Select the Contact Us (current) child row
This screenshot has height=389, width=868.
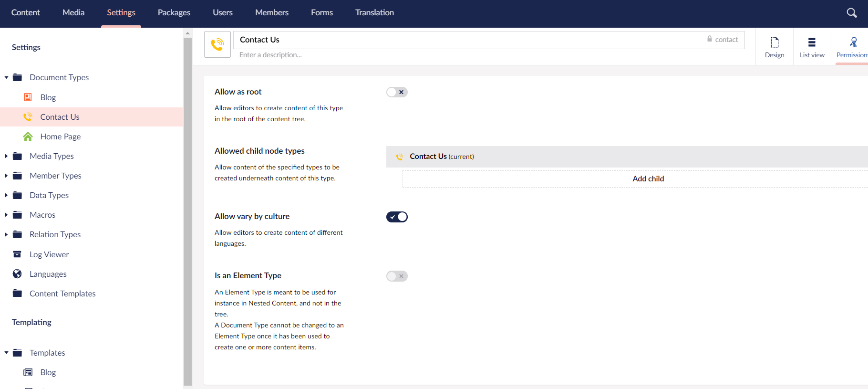627,157
